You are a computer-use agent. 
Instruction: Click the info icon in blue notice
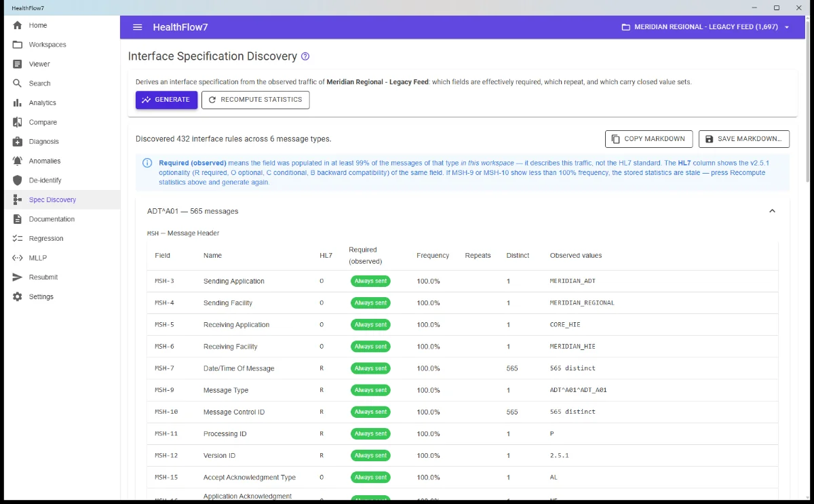(x=147, y=163)
